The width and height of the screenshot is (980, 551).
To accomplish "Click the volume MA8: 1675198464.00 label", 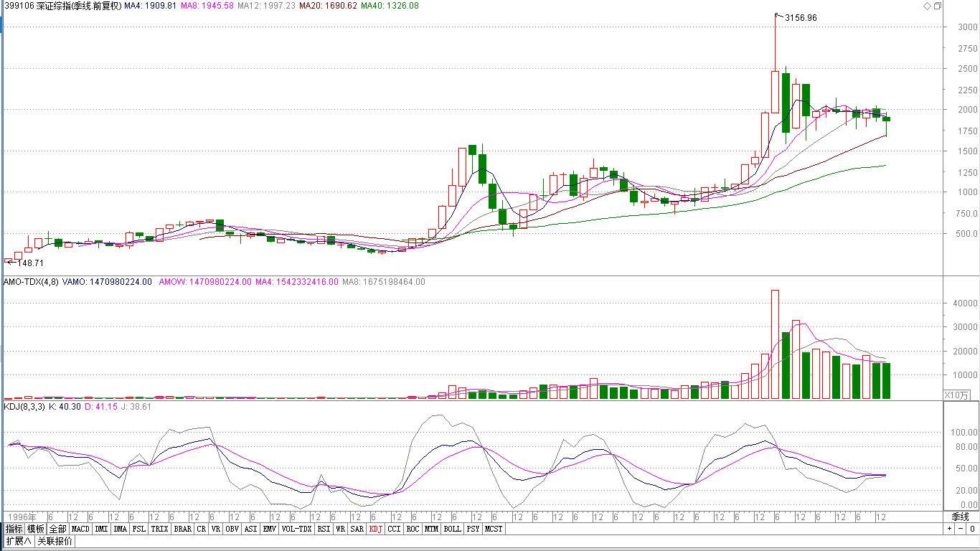I will point(384,282).
